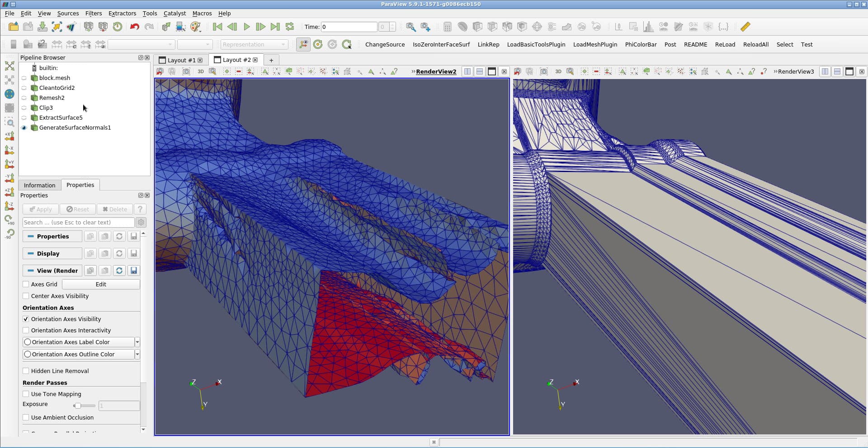Click the Python shell curly braces icon
Image resolution: width=868 pixels, height=448 pixels.
coord(723,27)
